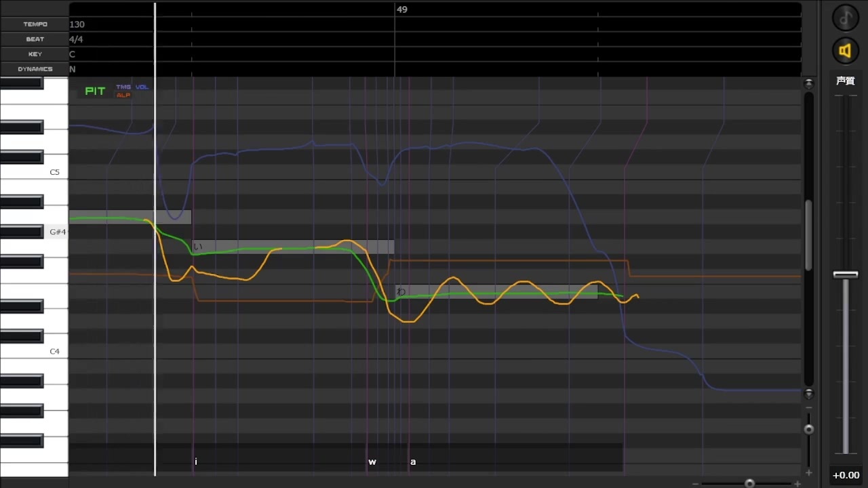Switch to ALP parameter display
Screen dimensions: 868x488
point(123,95)
